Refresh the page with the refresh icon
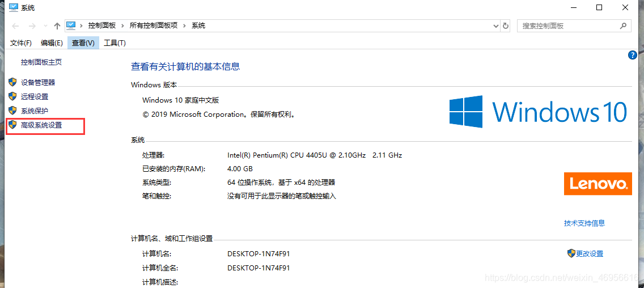The image size is (644, 288). (506, 26)
